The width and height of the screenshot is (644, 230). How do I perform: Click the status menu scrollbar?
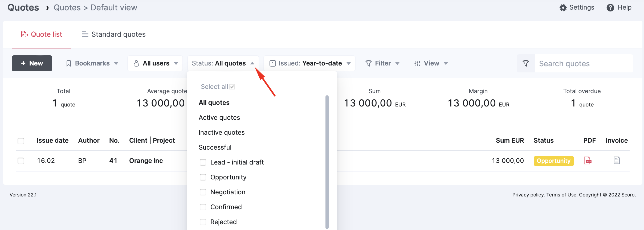point(327,162)
